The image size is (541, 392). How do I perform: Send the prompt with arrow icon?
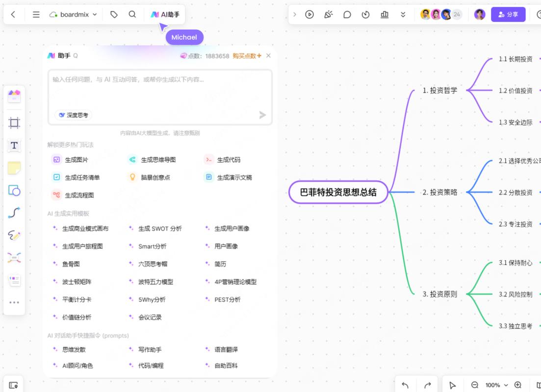[x=262, y=115]
